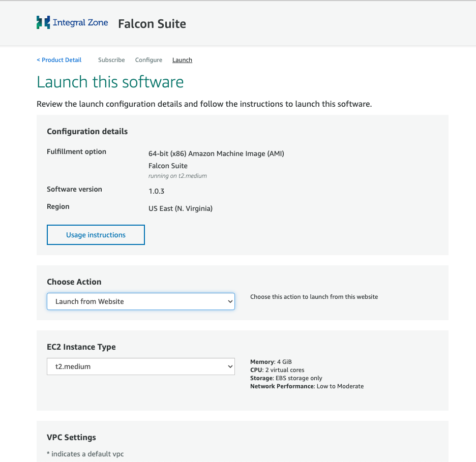Click the 'CPU: 2 virtual cores' spec

(x=277, y=370)
